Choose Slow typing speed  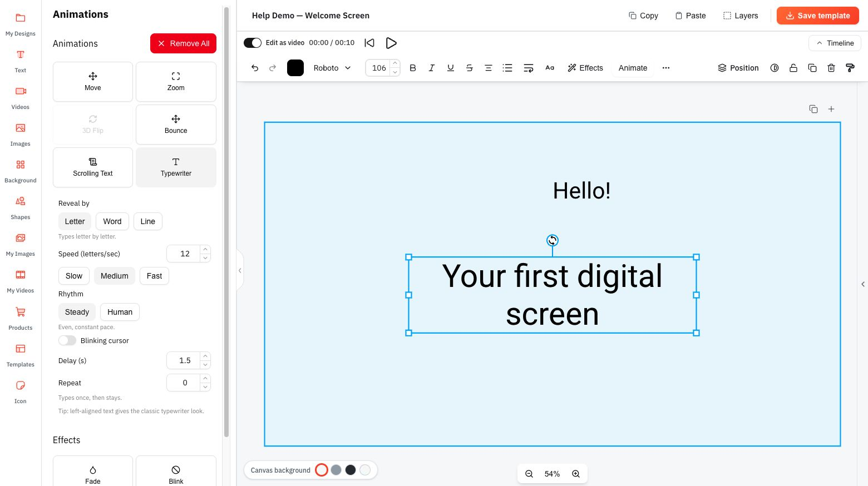coord(74,276)
